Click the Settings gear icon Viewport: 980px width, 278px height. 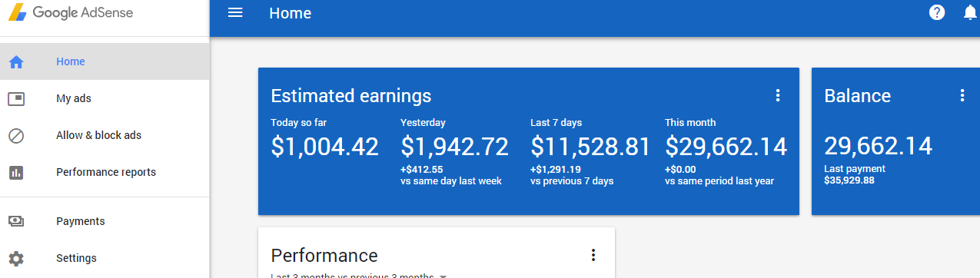(16, 259)
